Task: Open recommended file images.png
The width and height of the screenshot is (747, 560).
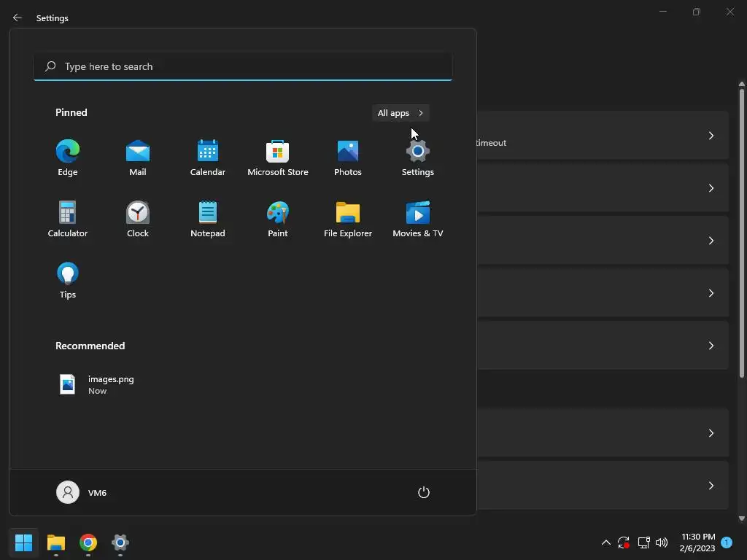Action: (x=97, y=385)
